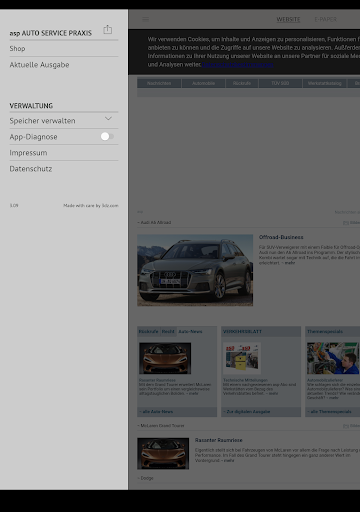Follow the alle Themenspecials link
360x512 pixels.
tap(329, 412)
